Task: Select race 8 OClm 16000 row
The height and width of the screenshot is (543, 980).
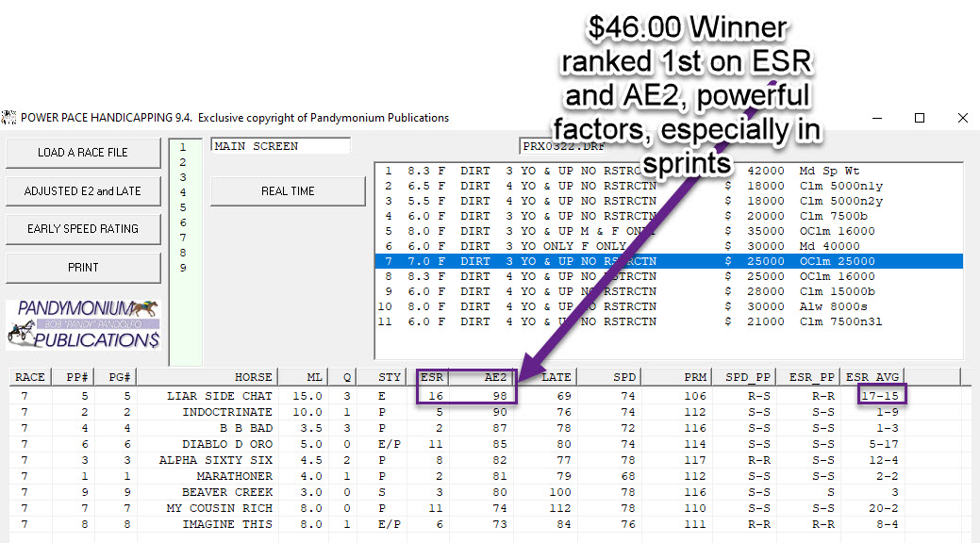Action: pyautogui.click(x=669, y=276)
